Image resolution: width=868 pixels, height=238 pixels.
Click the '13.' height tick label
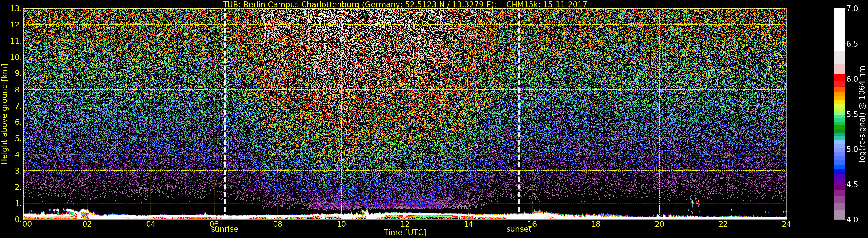point(16,9)
